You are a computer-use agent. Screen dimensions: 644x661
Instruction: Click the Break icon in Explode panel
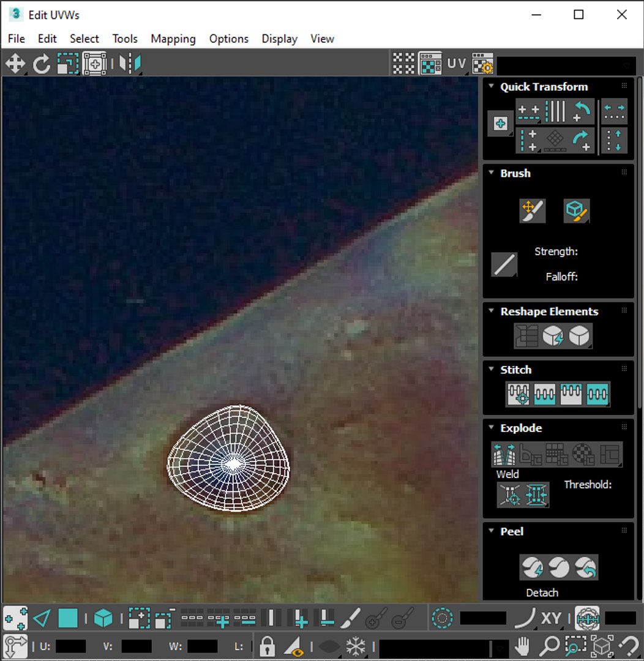point(504,454)
